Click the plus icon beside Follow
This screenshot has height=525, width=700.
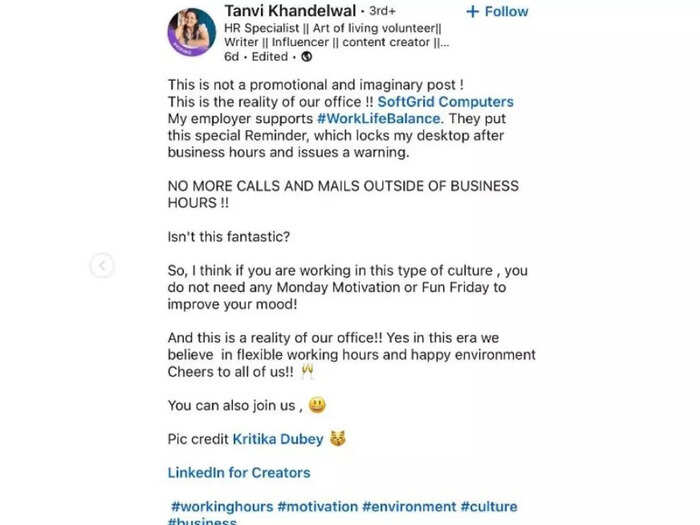tap(472, 12)
